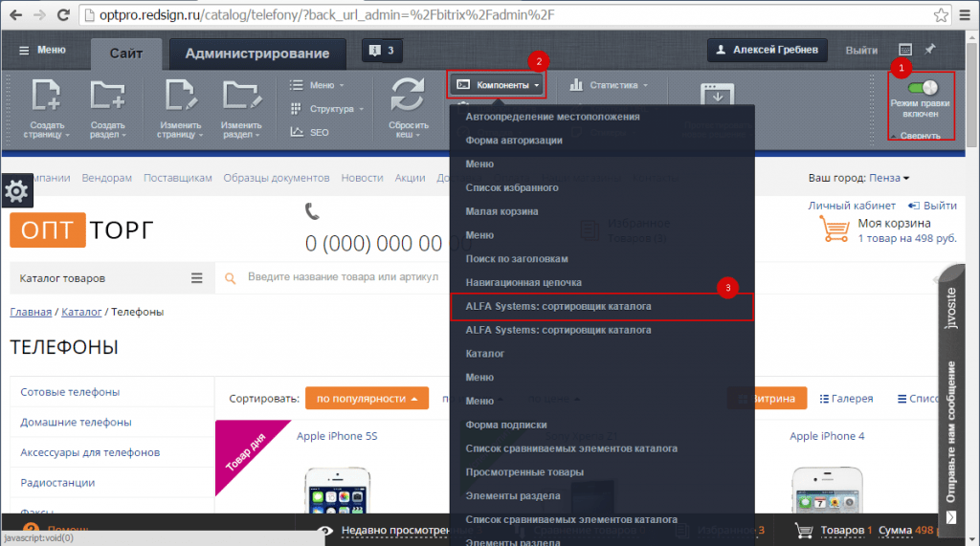Click the eye icon next to Недавно просмотренные
The image size is (980, 546).
point(324,531)
